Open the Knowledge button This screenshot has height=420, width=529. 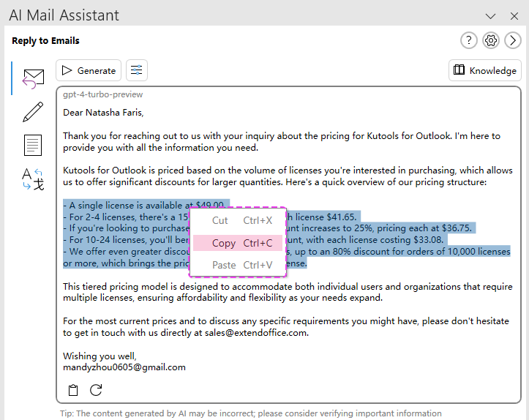pos(484,70)
